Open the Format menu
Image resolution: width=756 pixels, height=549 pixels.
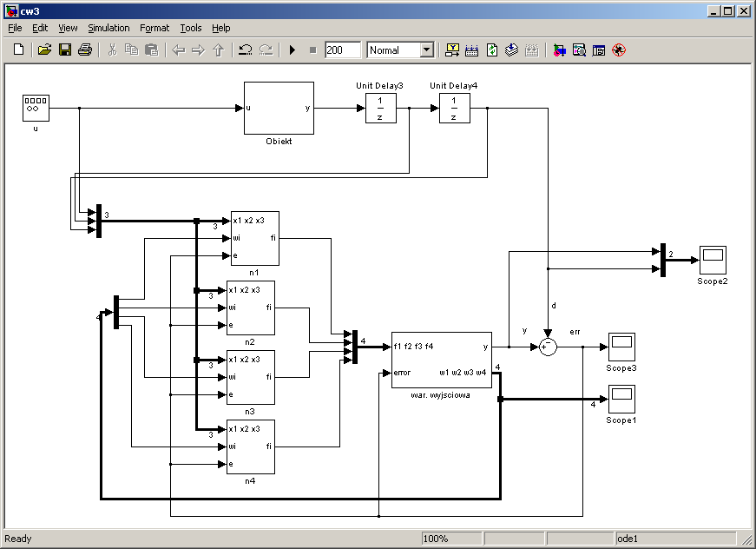pyautogui.click(x=154, y=28)
